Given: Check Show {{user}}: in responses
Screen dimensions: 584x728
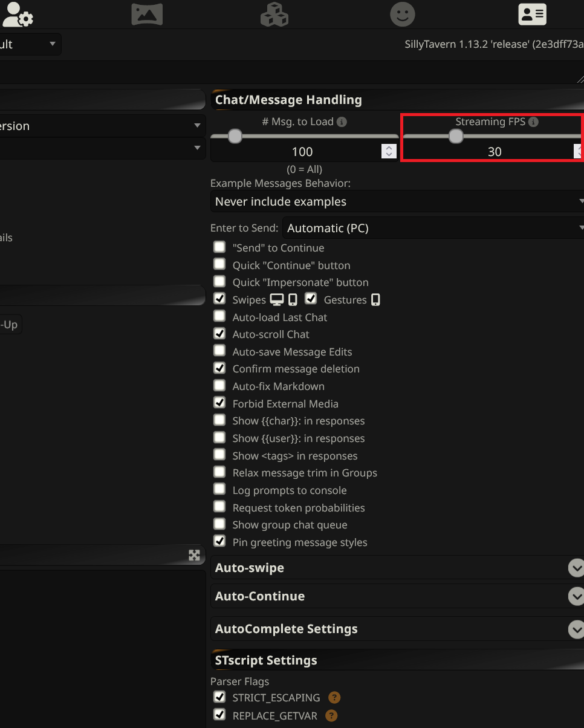Looking at the screenshot, I should (x=219, y=438).
